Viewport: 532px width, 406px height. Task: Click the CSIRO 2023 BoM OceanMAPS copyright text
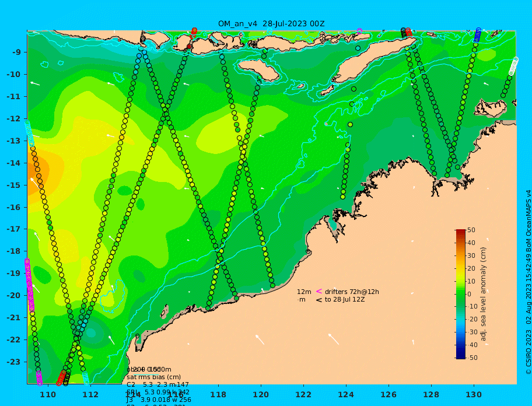(528, 282)
